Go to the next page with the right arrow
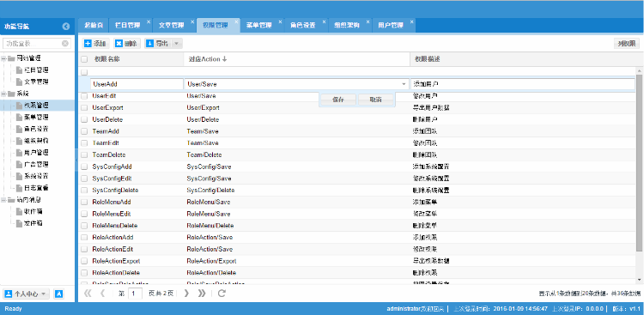The image size is (644, 315). click(x=186, y=294)
